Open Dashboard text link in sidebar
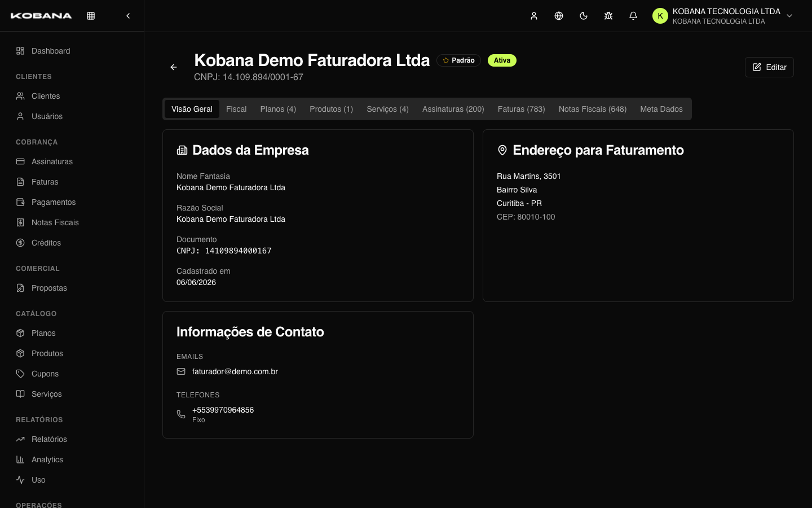The height and width of the screenshot is (508, 812). pos(51,51)
